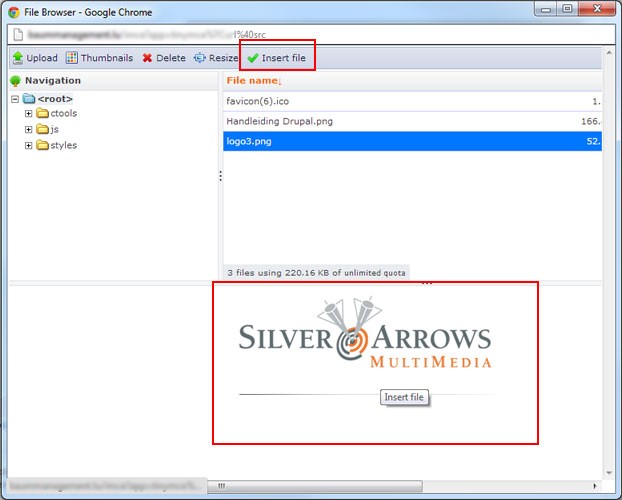Screen dimensions: 622x500
Task: Collapse the root folder node
Action: [15, 99]
